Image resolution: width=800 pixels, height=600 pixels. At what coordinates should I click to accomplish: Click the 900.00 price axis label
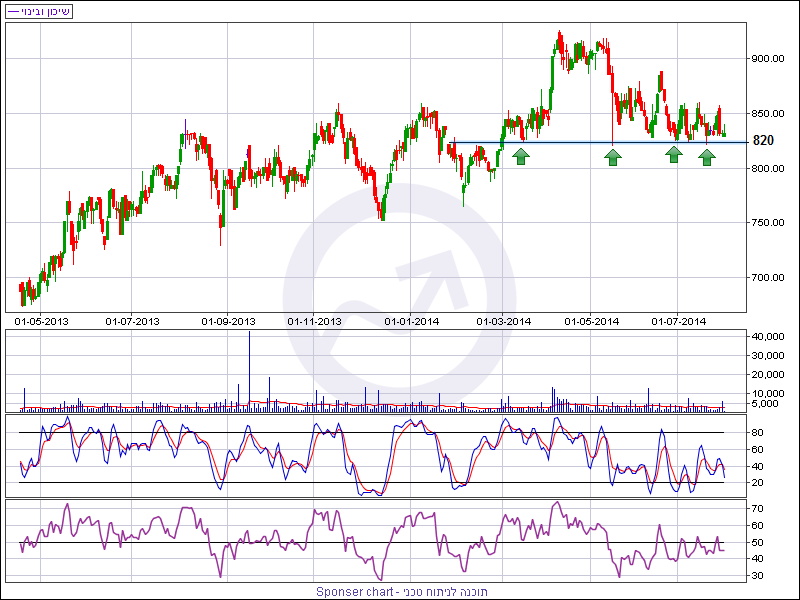tap(768, 59)
